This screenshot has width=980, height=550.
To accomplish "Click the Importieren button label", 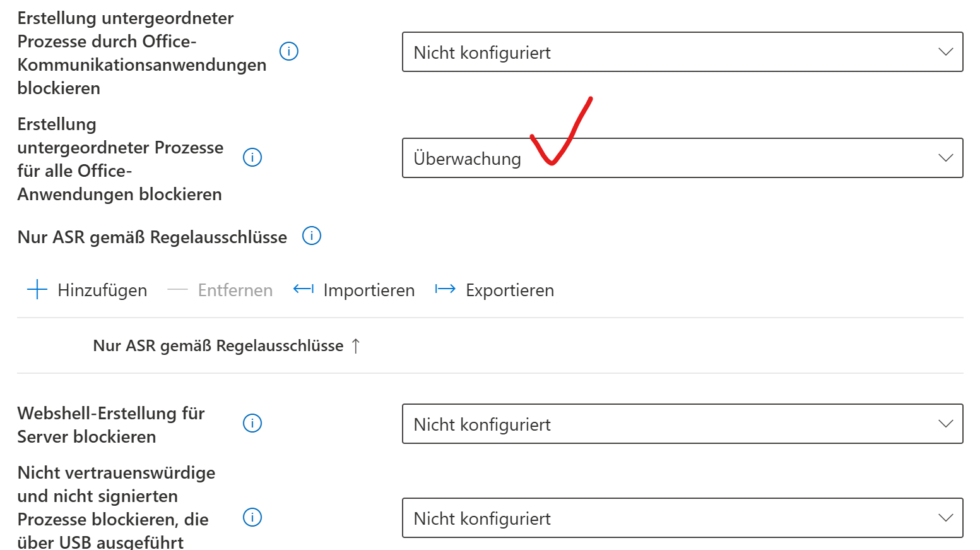I will (369, 290).
